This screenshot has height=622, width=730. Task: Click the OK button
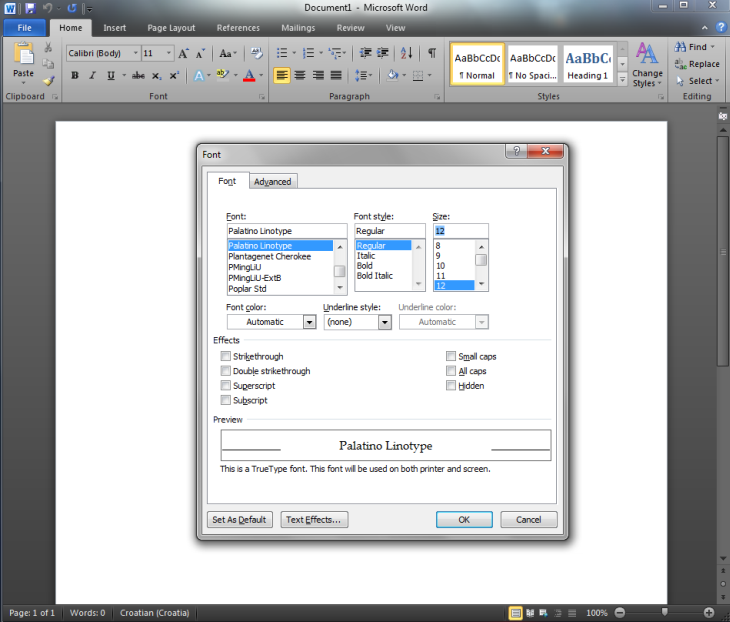tap(464, 520)
